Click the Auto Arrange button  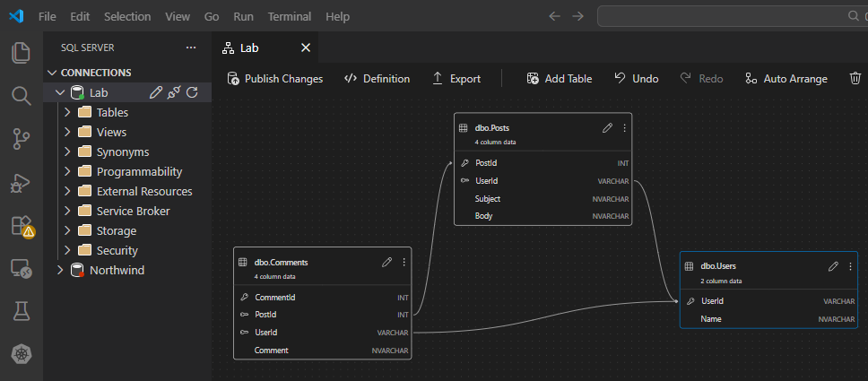tap(786, 79)
